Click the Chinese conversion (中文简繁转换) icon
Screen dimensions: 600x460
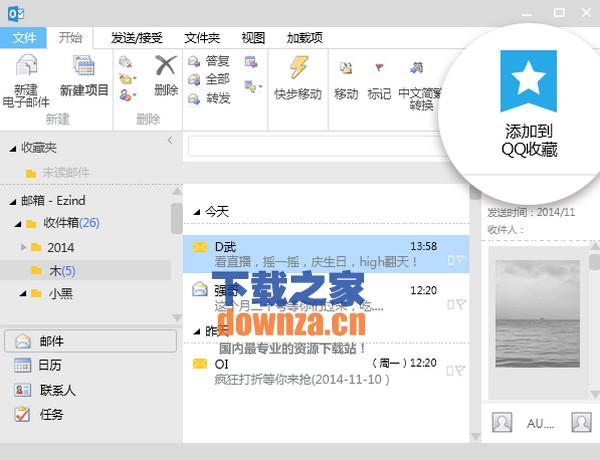click(416, 69)
